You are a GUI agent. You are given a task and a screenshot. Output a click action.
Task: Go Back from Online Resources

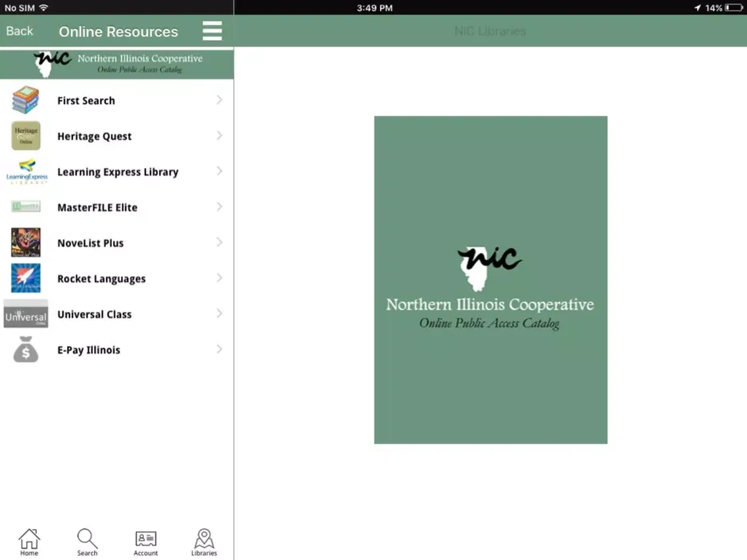click(20, 31)
